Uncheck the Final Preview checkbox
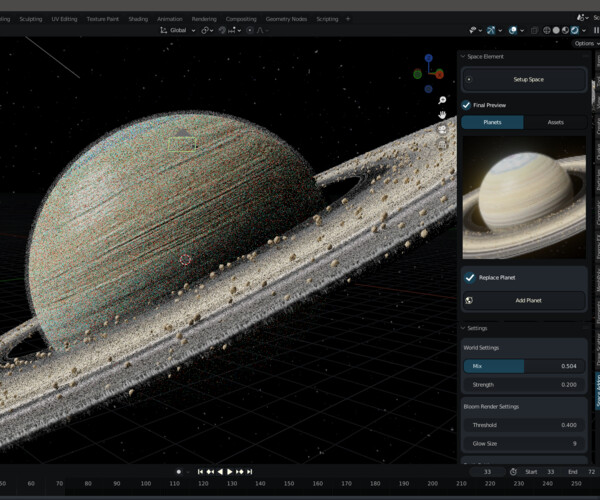 [467, 105]
